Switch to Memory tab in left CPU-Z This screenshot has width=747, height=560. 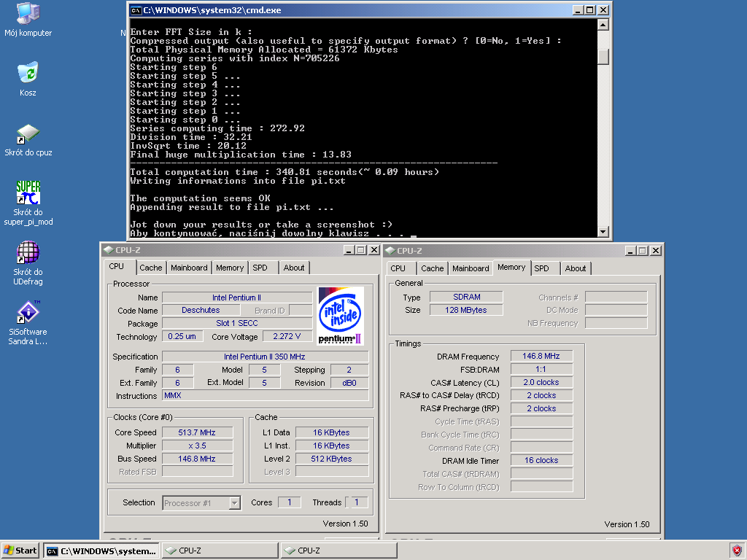[x=230, y=268]
